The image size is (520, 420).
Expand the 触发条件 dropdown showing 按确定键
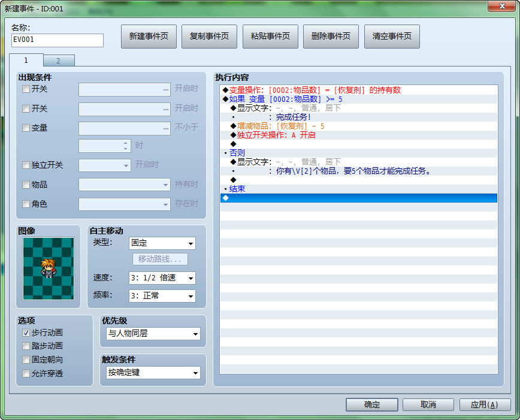point(153,373)
